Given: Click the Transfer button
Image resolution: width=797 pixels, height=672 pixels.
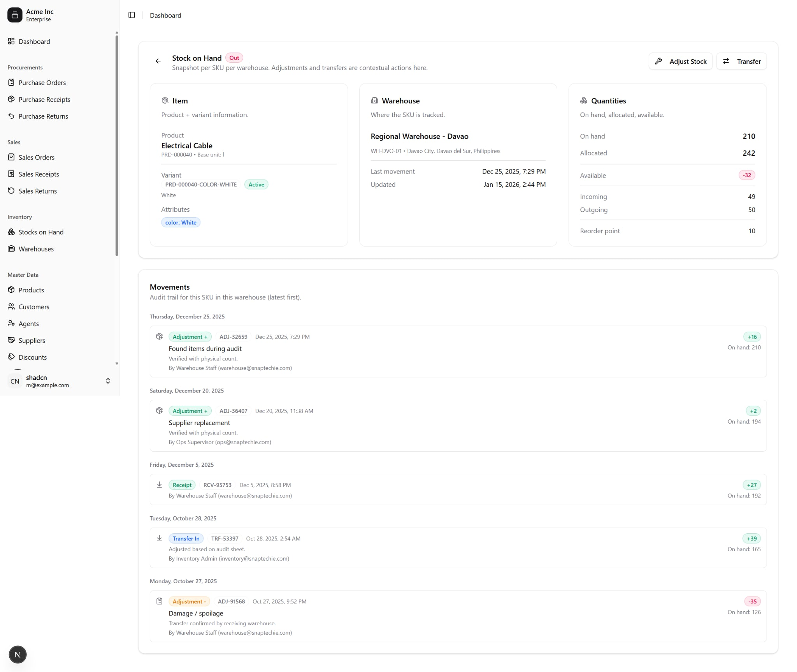Looking at the screenshot, I should pyautogui.click(x=741, y=62).
